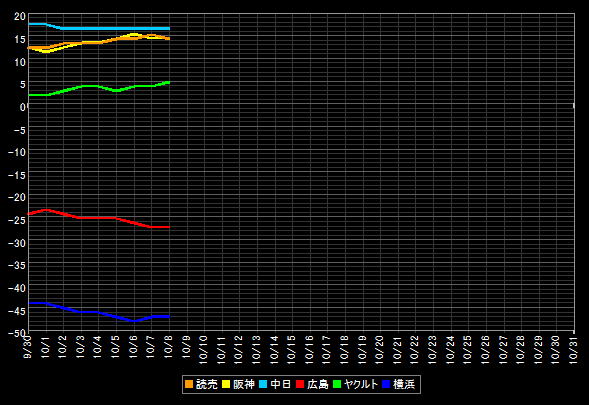Click the red 広島 legend swatch
The height and width of the screenshot is (405, 589).
coord(300,384)
